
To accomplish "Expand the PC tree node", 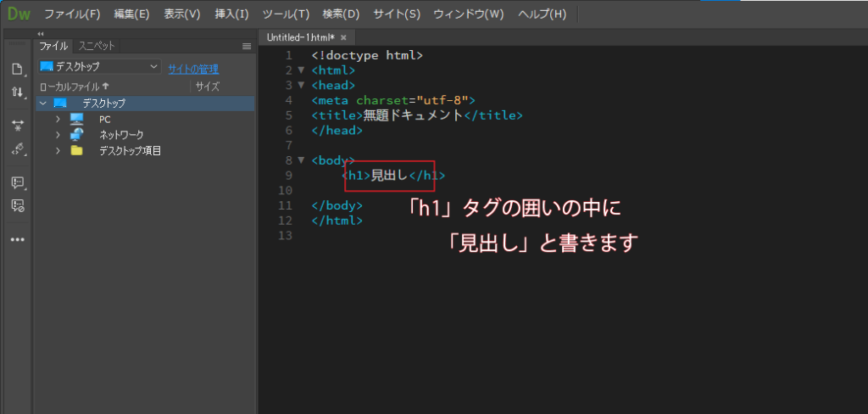I will pyautogui.click(x=58, y=119).
